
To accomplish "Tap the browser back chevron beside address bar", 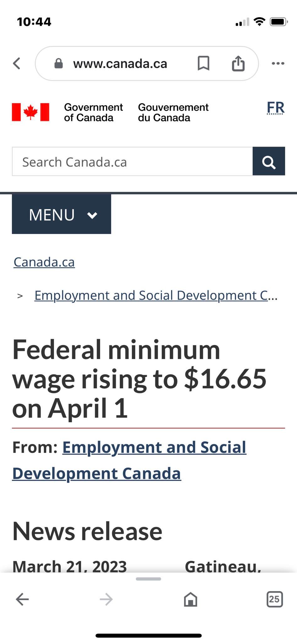I will tap(17, 64).
